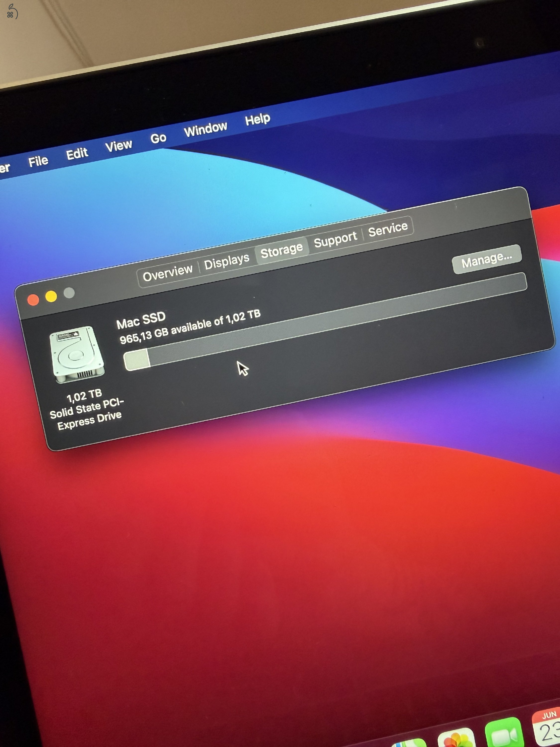Image resolution: width=560 pixels, height=747 pixels.
Task: Click the Manage... button
Action: (487, 259)
